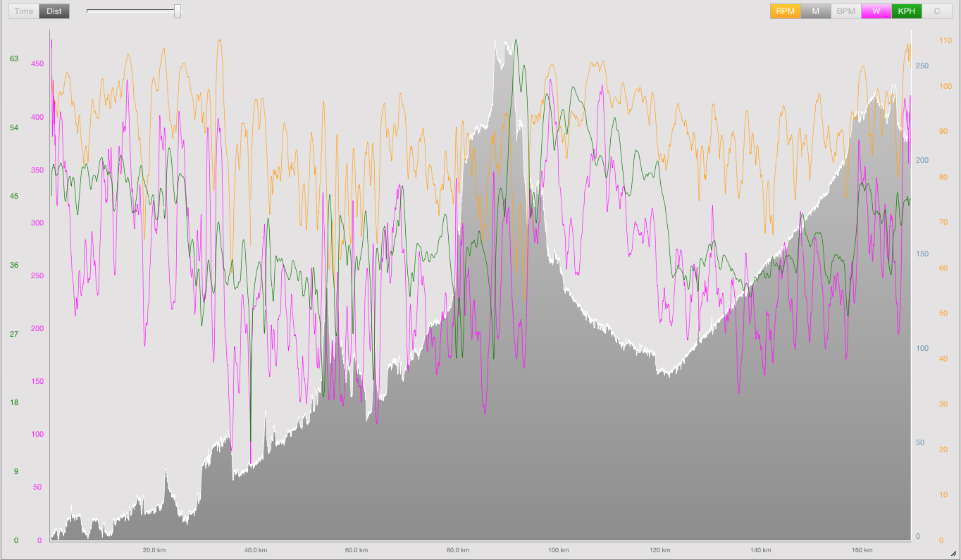Enable the C temperature trace

click(x=936, y=11)
